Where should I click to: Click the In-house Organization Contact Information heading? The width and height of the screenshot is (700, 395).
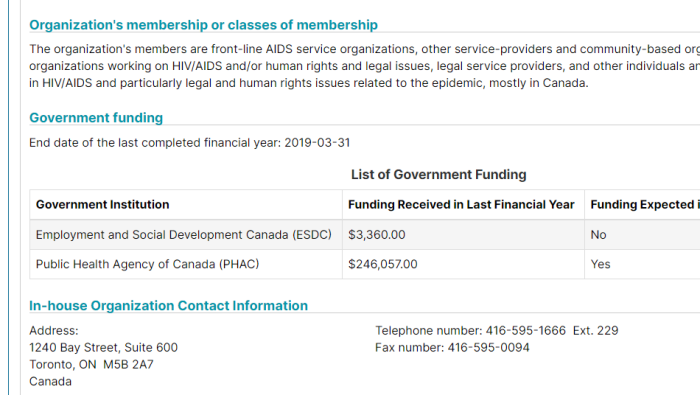(168, 306)
